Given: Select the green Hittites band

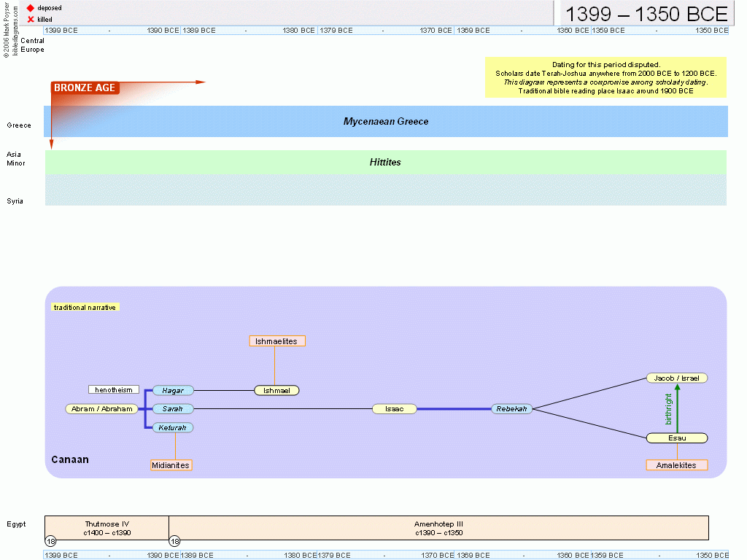Looking at the screenshot, I should click(x=386, y=163).
